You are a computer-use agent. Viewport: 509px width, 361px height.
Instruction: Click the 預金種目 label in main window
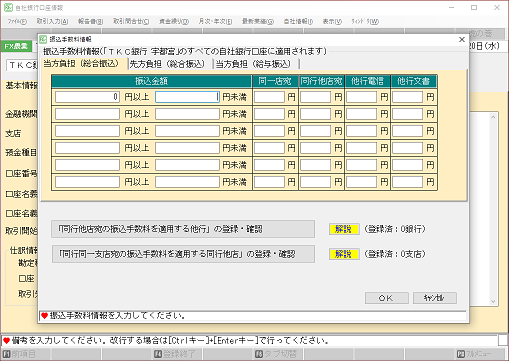tap(21, 153)
